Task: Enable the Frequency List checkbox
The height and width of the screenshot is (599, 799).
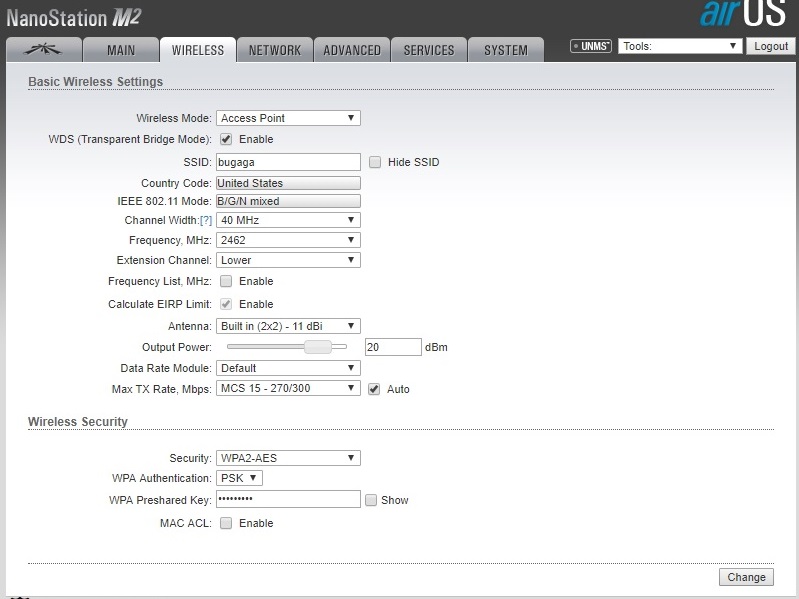Action: pyautogui.click(x=226, y=281)
